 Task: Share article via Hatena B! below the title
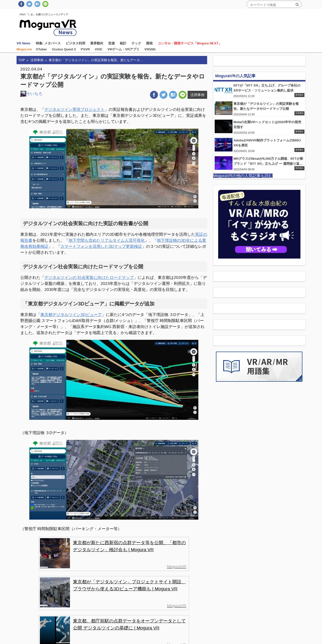coord(173,95)
